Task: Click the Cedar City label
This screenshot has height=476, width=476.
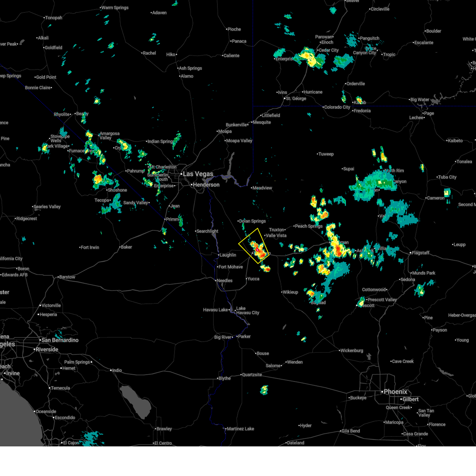Action: tap(329, 50)
